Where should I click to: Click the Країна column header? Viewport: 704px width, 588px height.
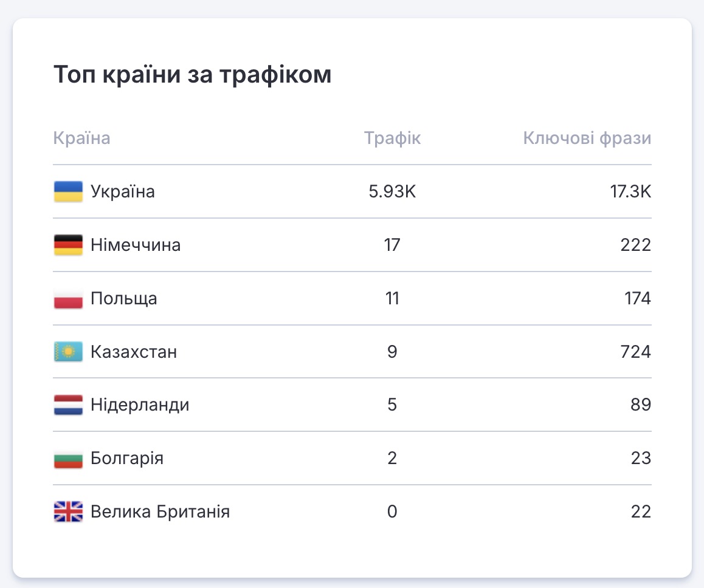pyautogui.click(x=82, y=138)
